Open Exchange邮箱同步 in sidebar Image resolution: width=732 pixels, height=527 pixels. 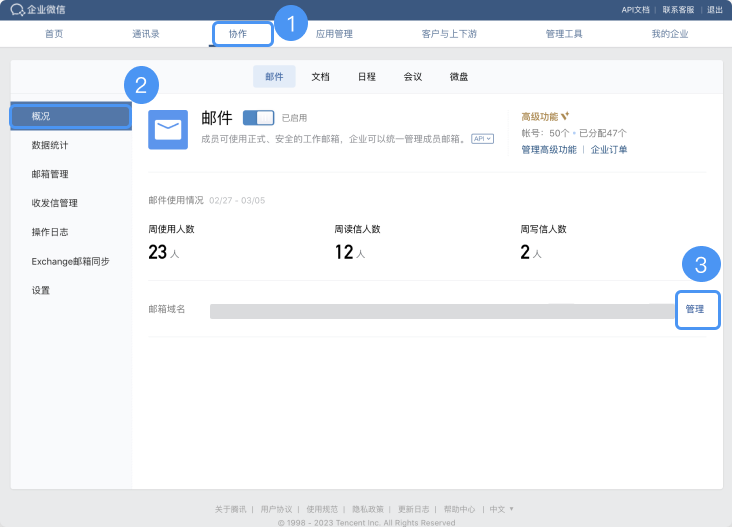point(70,261)
